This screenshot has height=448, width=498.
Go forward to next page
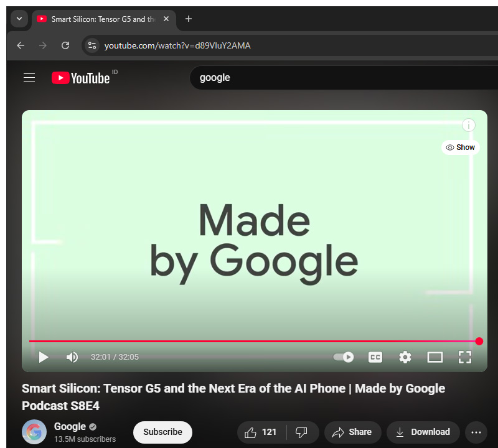pyautogui.click(x=43, y=45)
